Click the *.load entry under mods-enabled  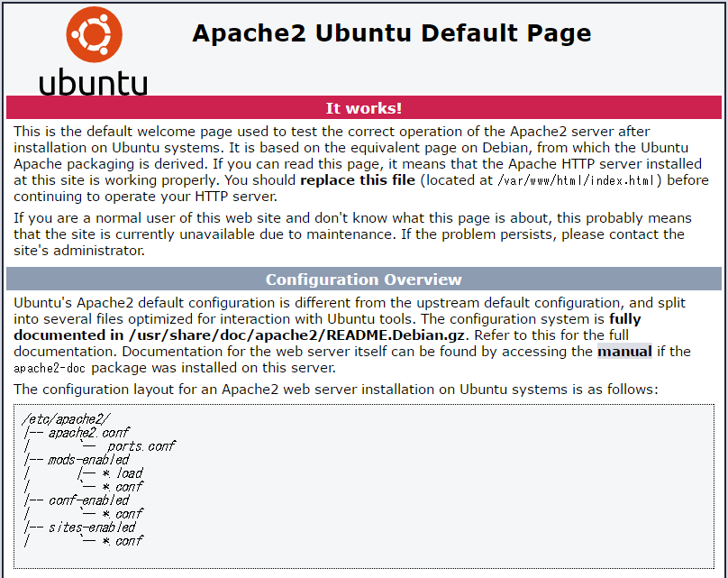point(122,472)
